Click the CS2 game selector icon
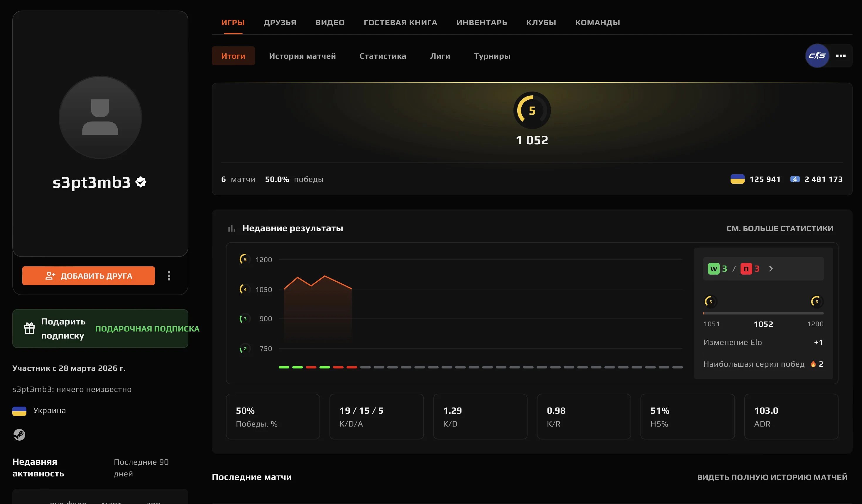The image size is (862, 504). (817, 56)
